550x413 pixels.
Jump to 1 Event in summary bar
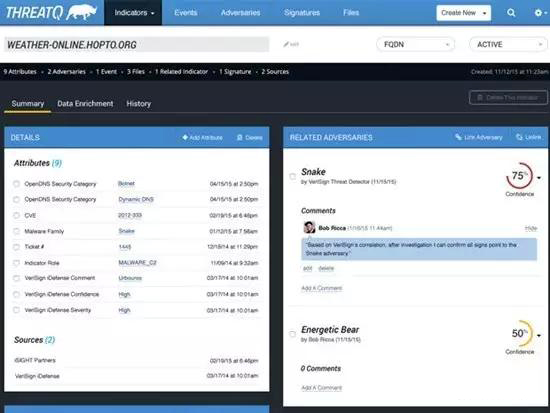[106, 72]
